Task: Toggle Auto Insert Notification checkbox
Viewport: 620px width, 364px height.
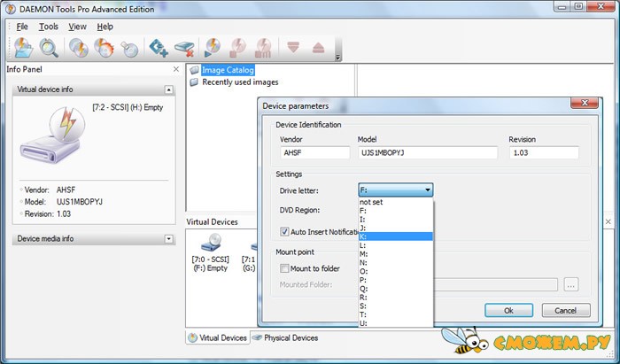Action: pyautogui.click(x=284, y=232)
